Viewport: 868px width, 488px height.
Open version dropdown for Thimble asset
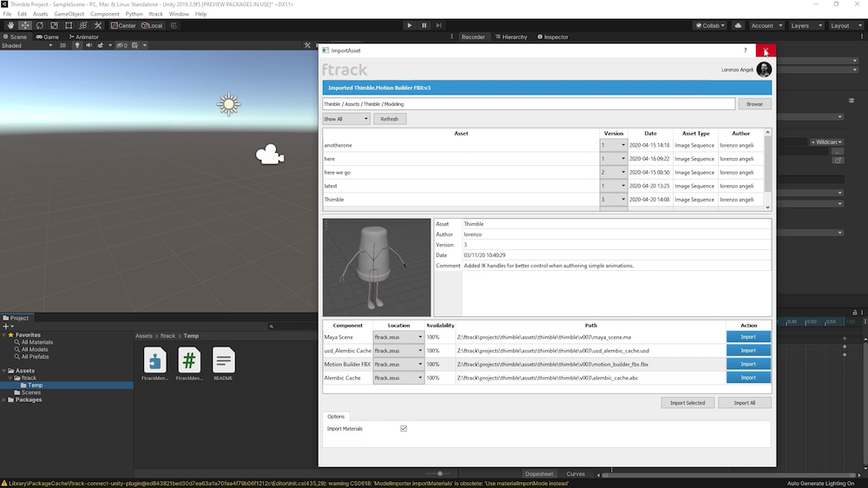(614, 200)
